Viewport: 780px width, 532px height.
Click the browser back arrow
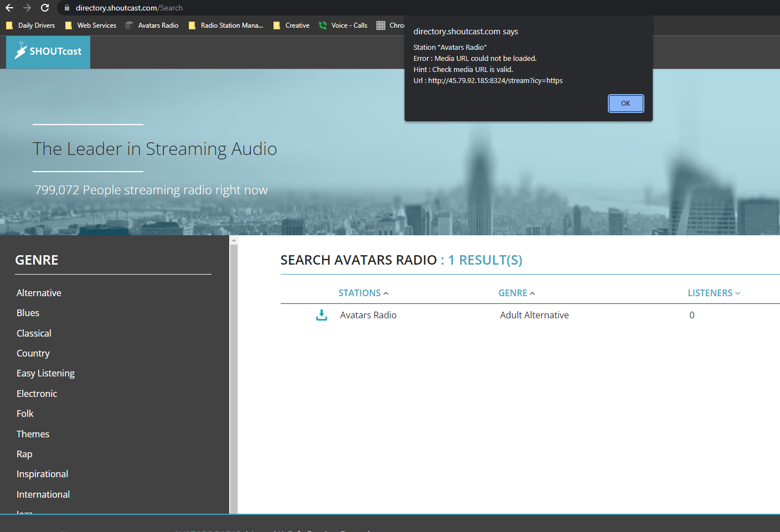[9, 8]
